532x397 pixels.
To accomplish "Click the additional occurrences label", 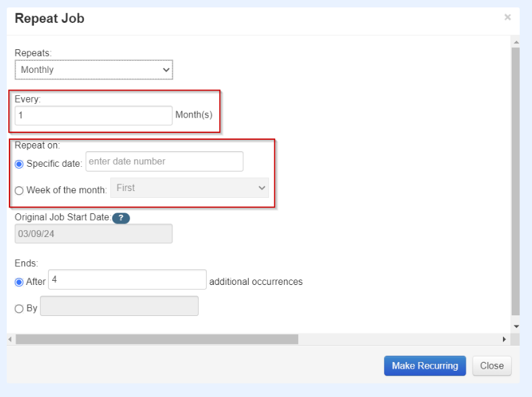I will pyautogui.click(x=256, y=282).
